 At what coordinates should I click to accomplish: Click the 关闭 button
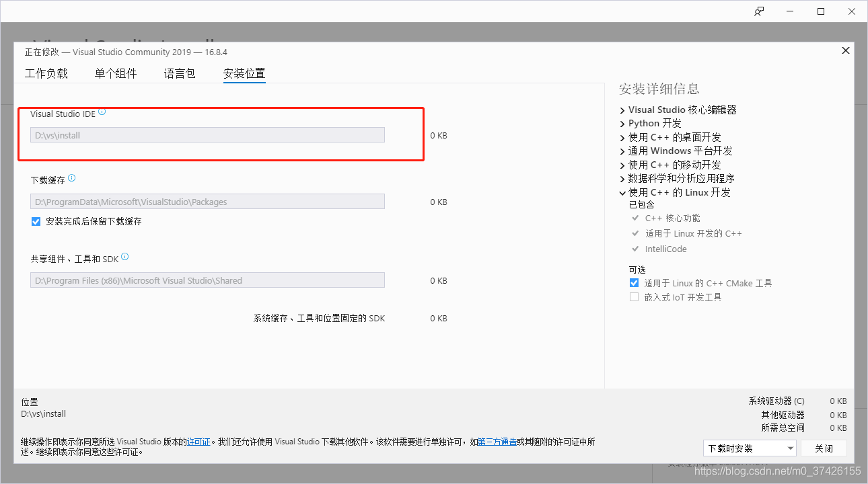[824, 448]
